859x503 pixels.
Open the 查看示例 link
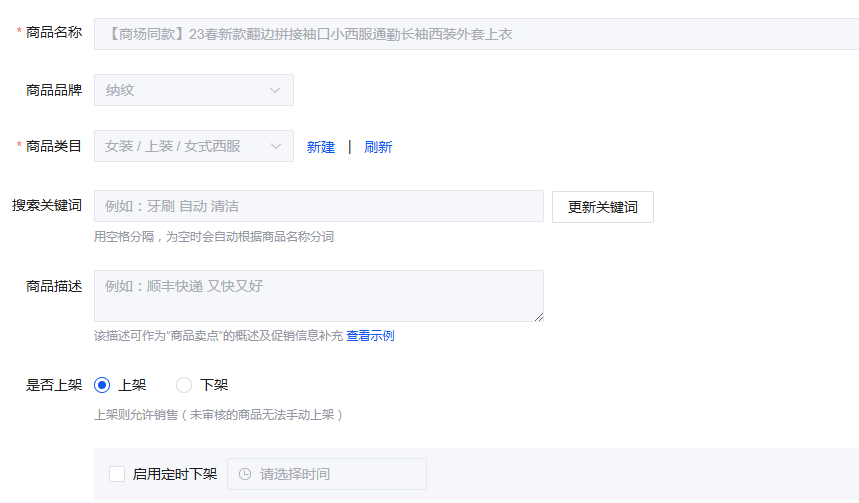[370, 336]
